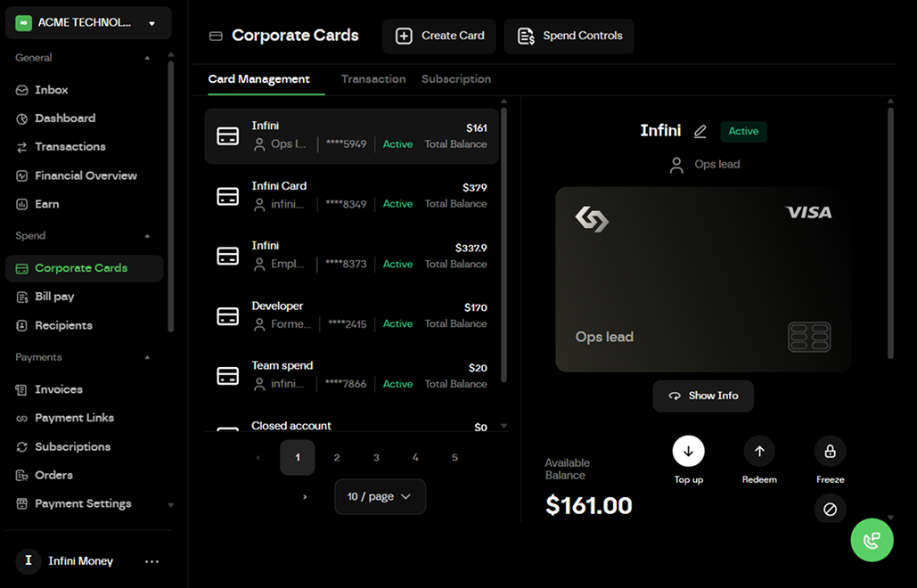
Task: Collapse the Spend sidebar section
Action: pyautogui.click(x=148, y=235)
